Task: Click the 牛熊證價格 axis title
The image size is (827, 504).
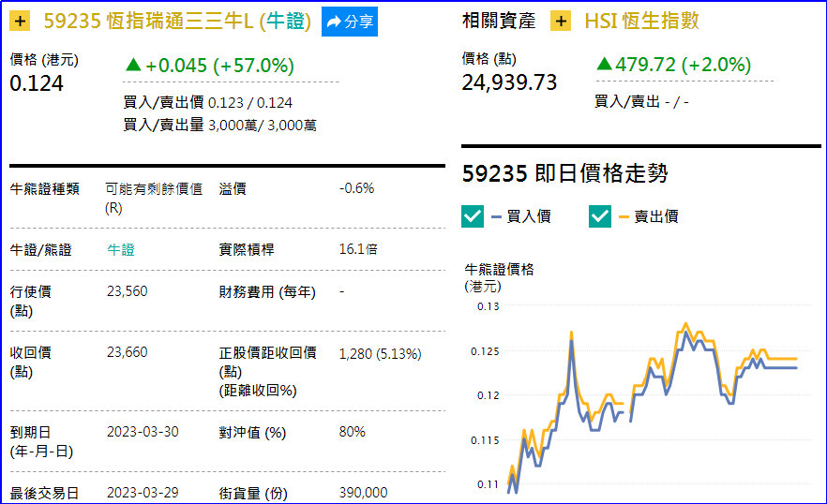Action: (499, 270)
